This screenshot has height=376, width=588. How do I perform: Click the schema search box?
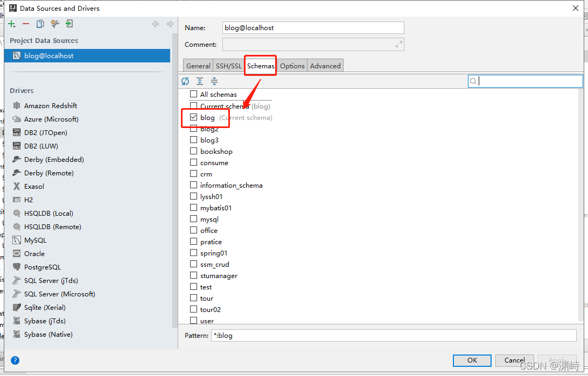(526, 81)
